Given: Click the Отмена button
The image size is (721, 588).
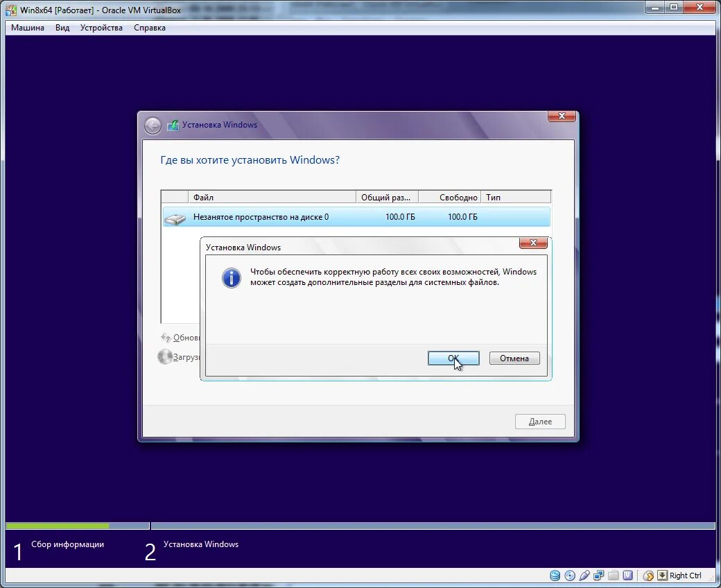Looking at the screenshot, I should [514, 358].
